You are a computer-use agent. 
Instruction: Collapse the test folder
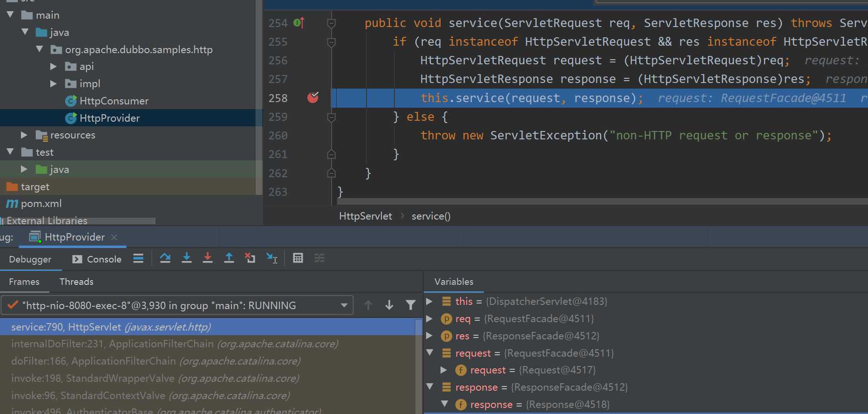(x=10, y=152)
